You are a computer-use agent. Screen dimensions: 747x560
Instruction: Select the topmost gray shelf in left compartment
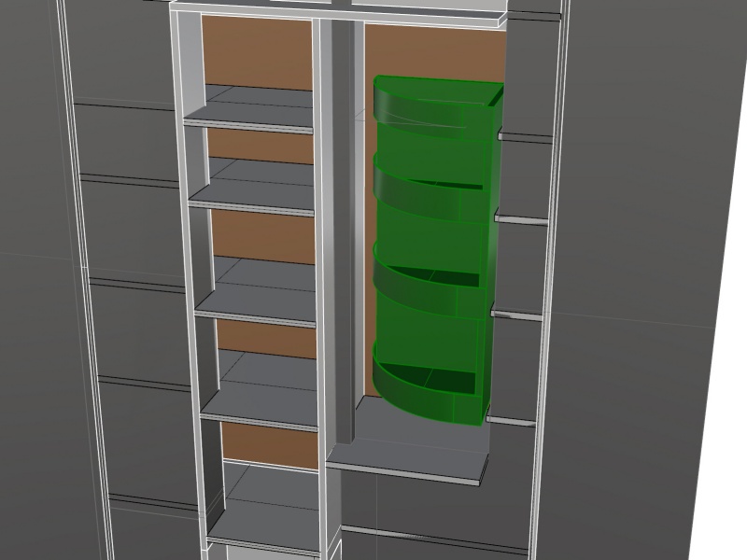click(248, 109)
